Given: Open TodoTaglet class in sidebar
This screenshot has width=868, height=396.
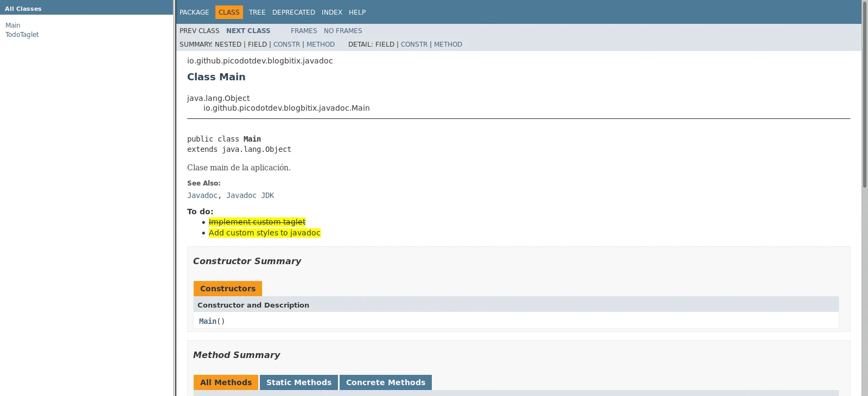Looking at the screenshot, I should coord(22,35).
